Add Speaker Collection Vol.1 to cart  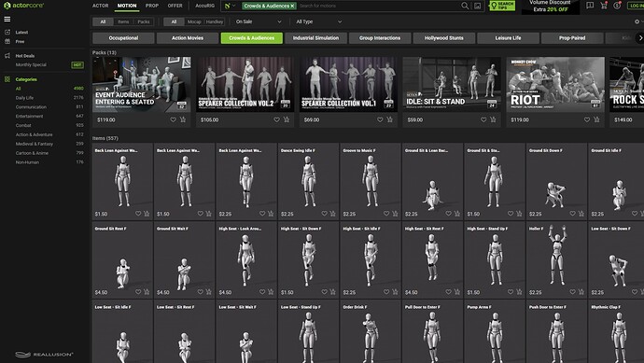click(x=390, y=119)
